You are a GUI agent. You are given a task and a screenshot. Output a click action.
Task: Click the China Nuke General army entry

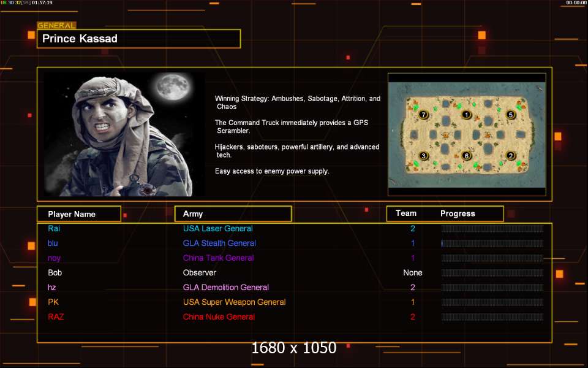[219, 316]
